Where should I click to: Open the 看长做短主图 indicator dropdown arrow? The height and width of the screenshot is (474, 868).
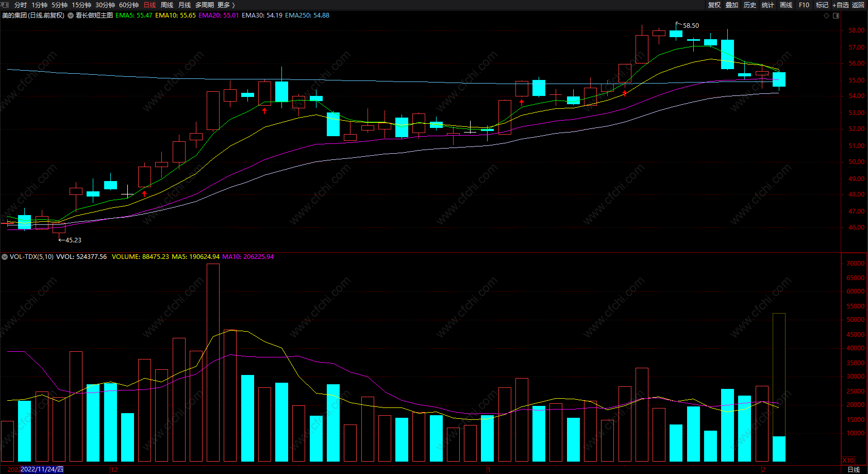(x=71, y=15)
